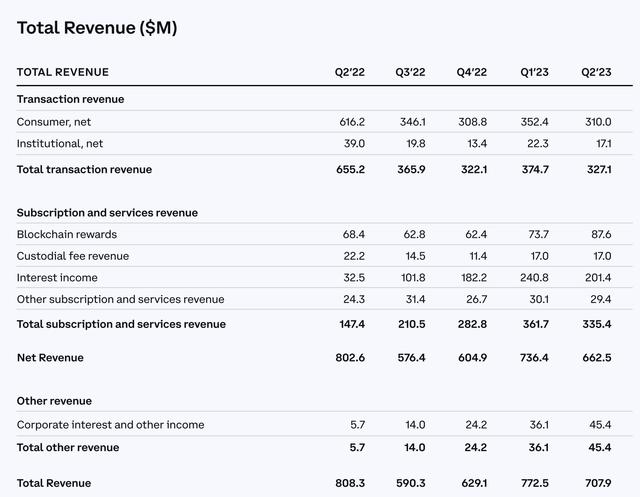This screenshot has width=640, height=497.
Task: Click the Total Revenue ($M) title
Action: click(97, 28)
